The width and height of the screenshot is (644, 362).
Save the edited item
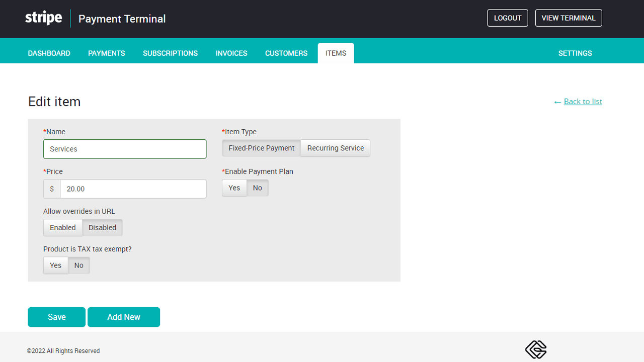(56, 317)
